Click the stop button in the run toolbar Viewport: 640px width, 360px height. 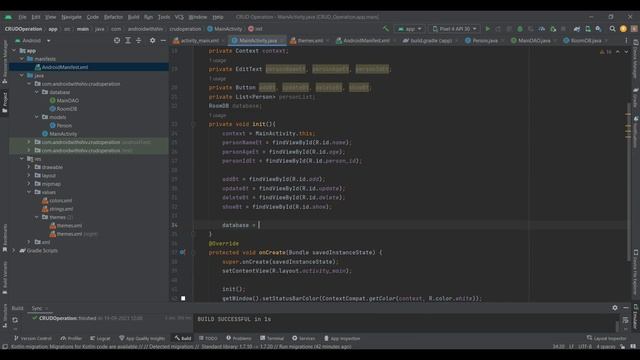[x=563, y=29]
